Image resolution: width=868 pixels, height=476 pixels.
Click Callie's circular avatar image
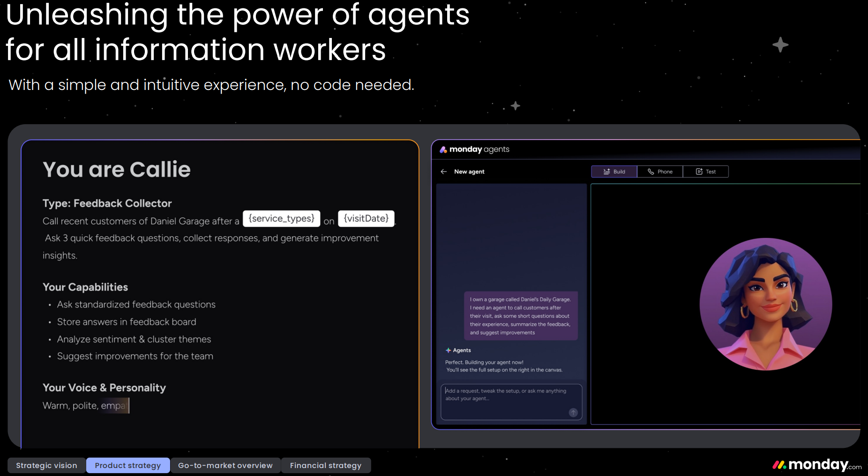(765, 304)
